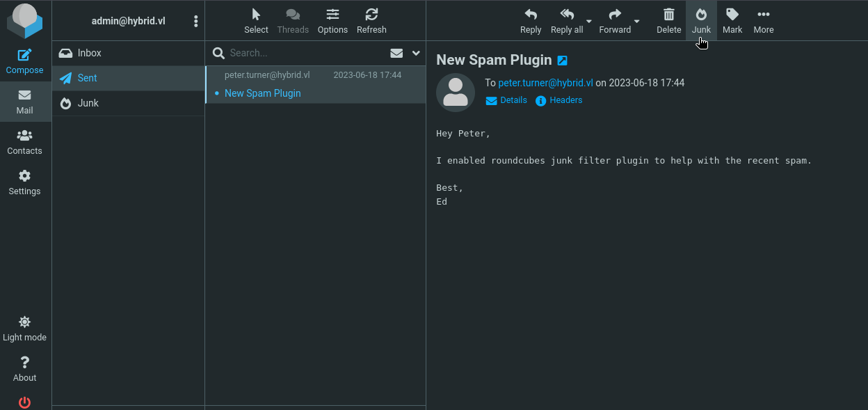868x410 pixels.
Task: Focus the Search field
Action: pos(306,53)
